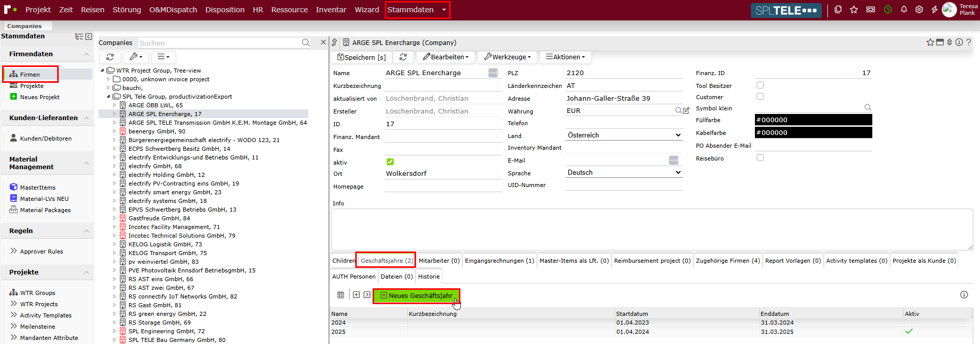Click the table grid icon beside Neues Geschäftsjahr
The width and height of the screenshot is (980, 344).
[x=340, y=295]
